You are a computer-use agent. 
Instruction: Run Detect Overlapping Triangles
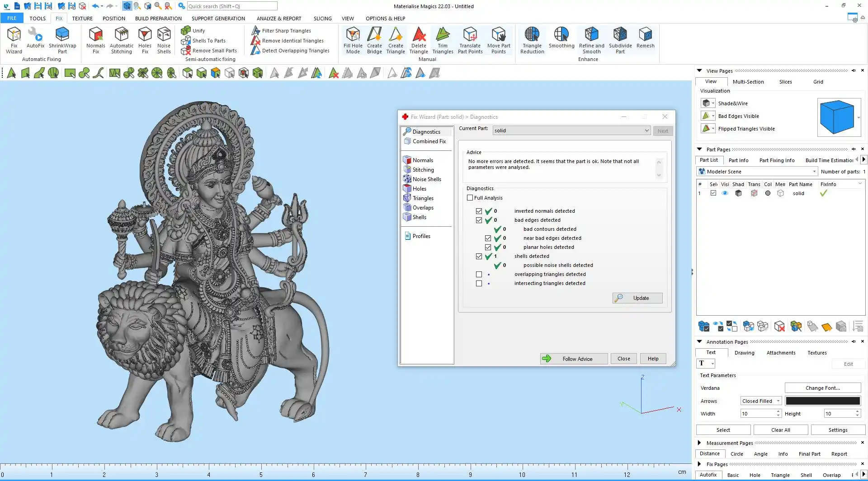coord(295,51)
